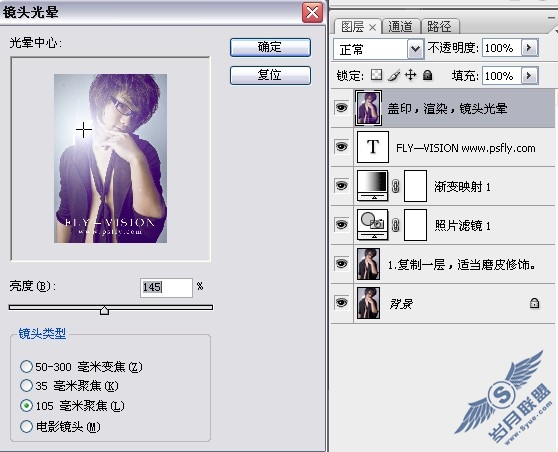Click the chain link on 渐变映射 1 layer
The height and width of the screenshot is (452, 558).
click(x=396, y=186)
